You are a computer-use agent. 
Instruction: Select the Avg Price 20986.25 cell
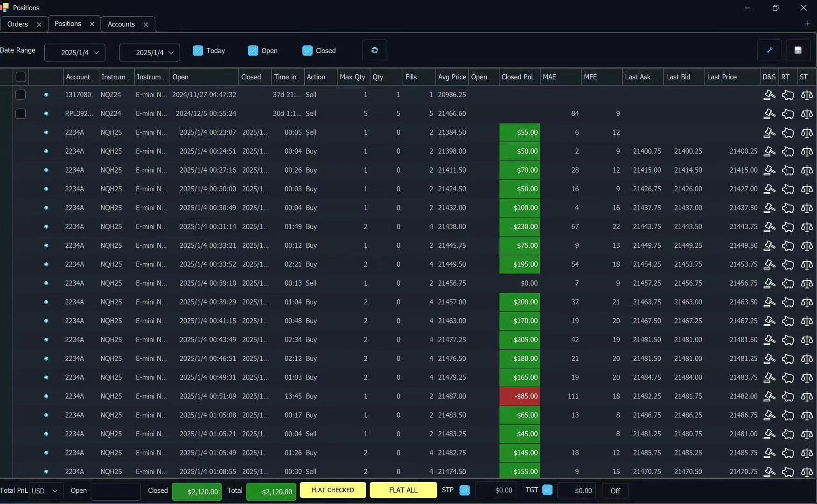[452, 95]
